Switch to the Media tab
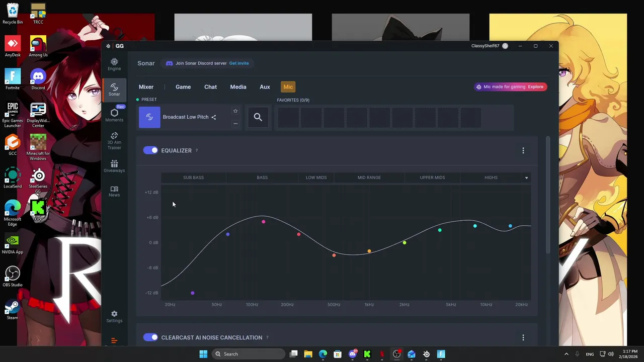644x362 pixels. pos(238,87)
